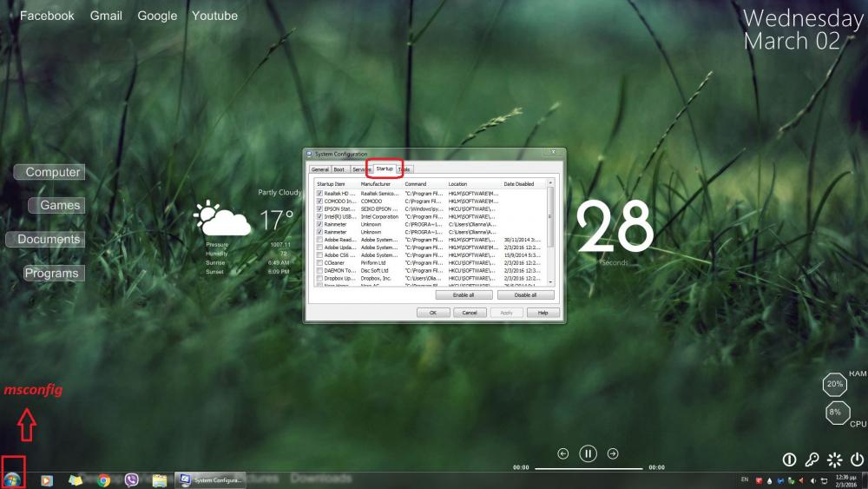Image resolution: width=868 pixels, height=489 pixels.
Task: Click the taskbar clock showing 2/3/2016
Action: (x=845, y=480)
